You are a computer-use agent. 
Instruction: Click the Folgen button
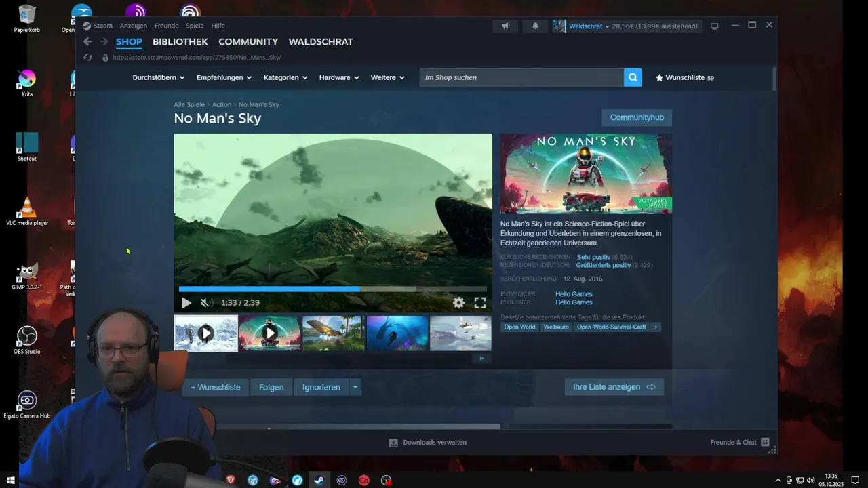click(271, 387)
